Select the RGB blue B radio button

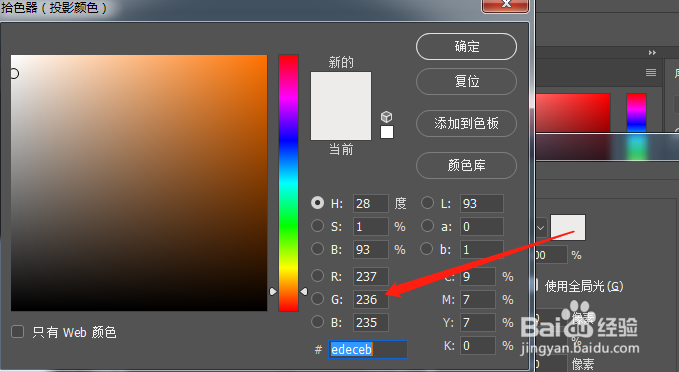click(x=317, y=321)
